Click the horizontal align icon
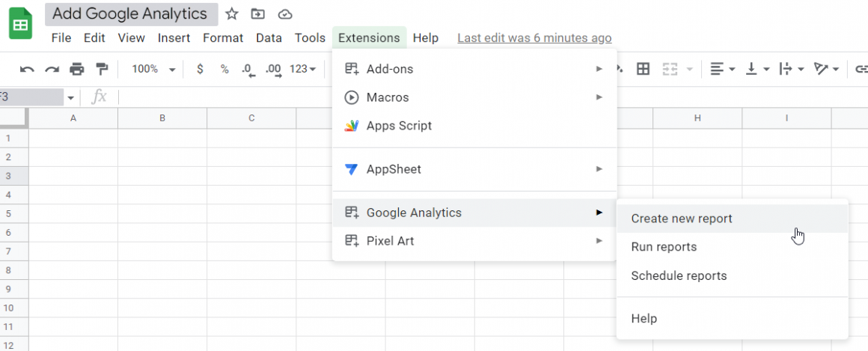The height and width of the screenshot is (351, 868). tap(717, 69)
